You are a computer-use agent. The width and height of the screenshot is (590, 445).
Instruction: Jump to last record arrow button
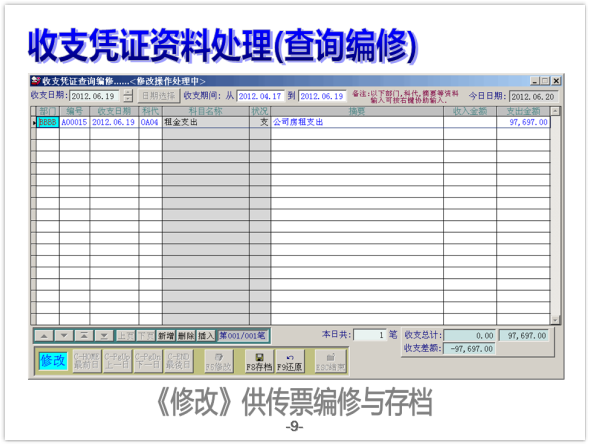coord(104,336)
